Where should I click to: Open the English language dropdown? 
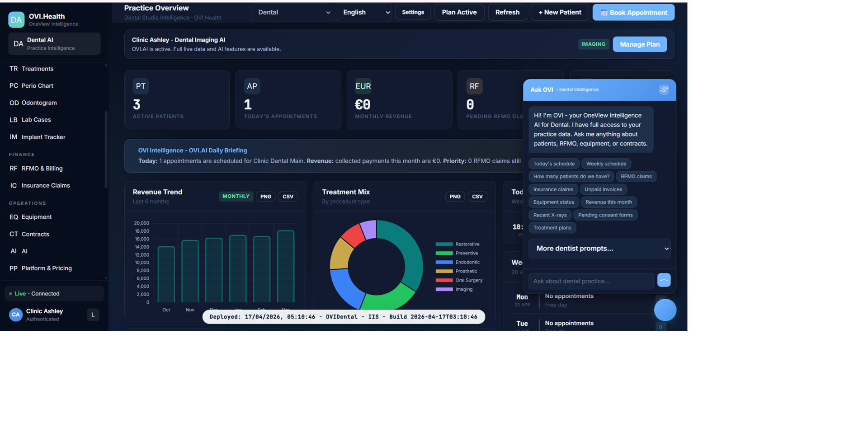(364, 12)
